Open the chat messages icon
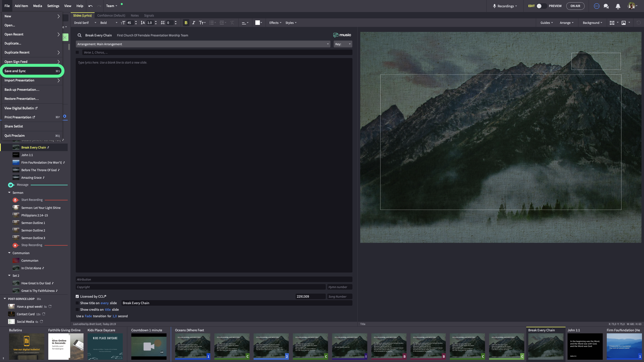 (606, 6)
